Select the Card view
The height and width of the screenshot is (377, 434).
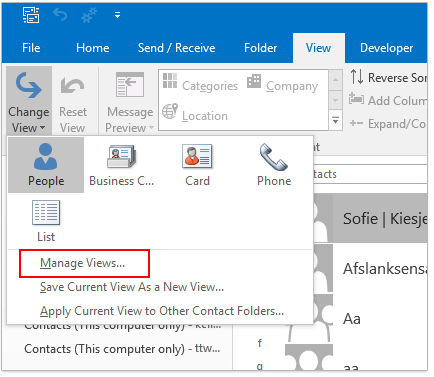click(x=197, y=165)
